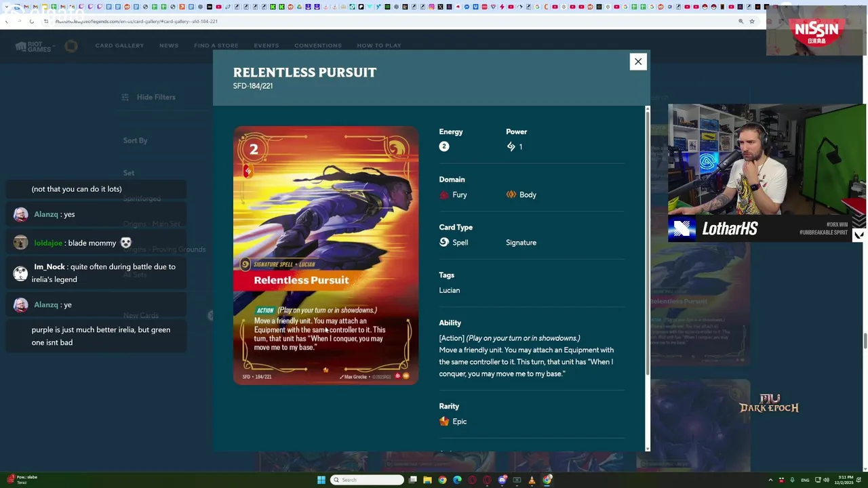
Task: Bookmark the page with the star icon
Action: click(x=751, y=21)
